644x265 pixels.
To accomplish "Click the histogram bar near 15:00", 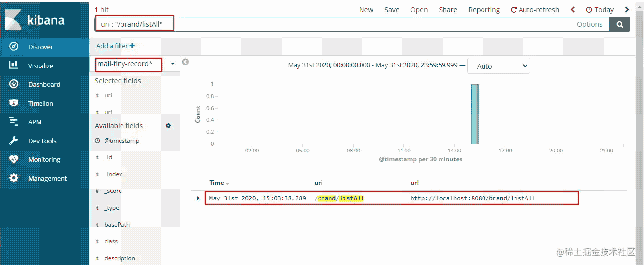I will (475, 114).
